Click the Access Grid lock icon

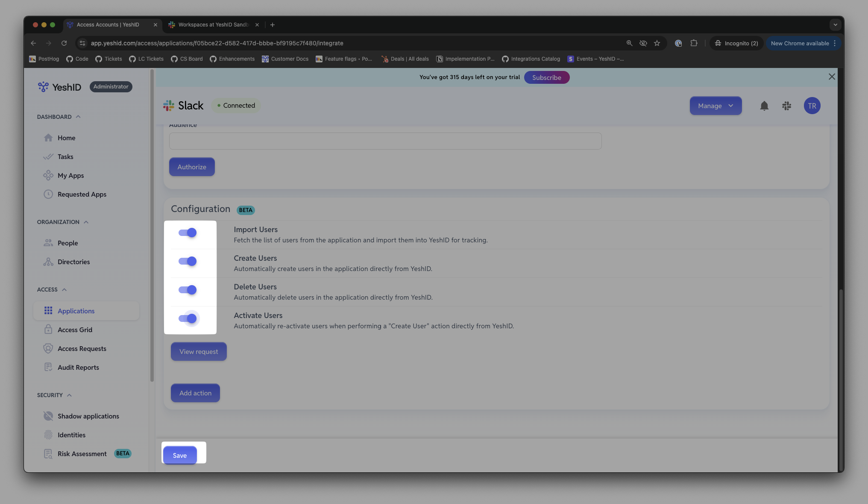point(48,330)
